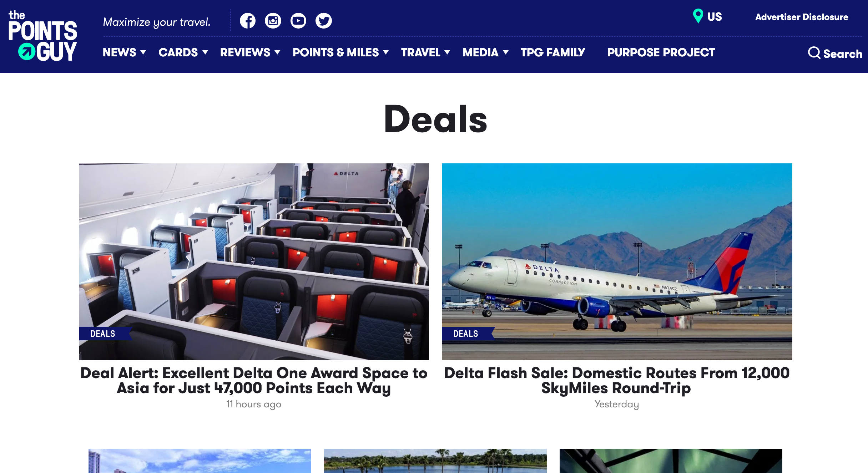Open the TPG Family menu item
Image resolution: width=868 pixels, height=473 pixels.
[x=553, y=52]
